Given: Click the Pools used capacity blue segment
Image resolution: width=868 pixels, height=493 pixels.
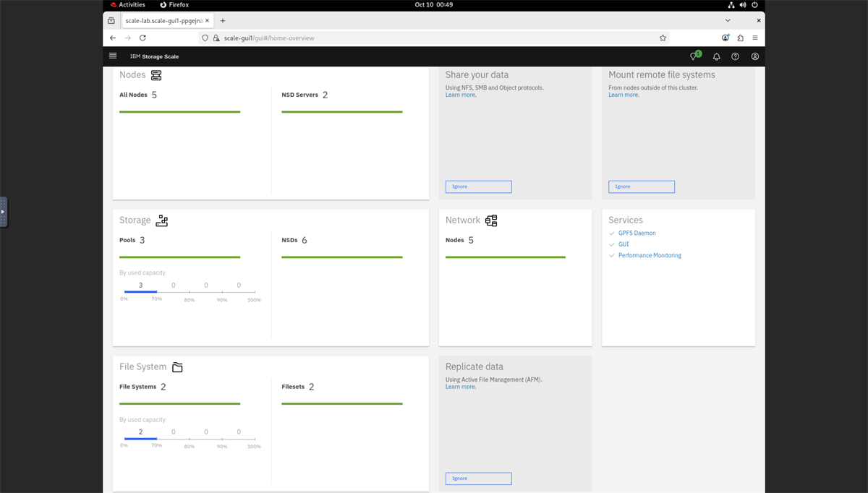Looking at the screenshot, I should [140, 291].
